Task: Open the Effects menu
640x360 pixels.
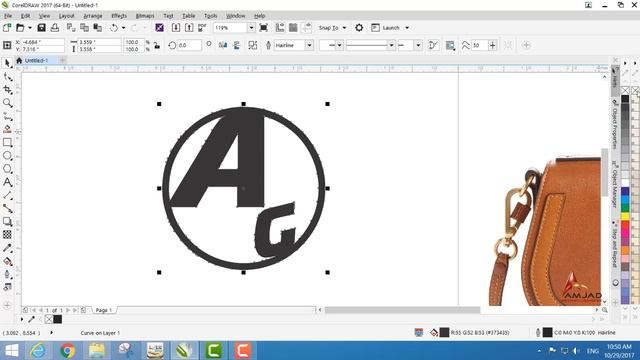Action: (119, 16)
